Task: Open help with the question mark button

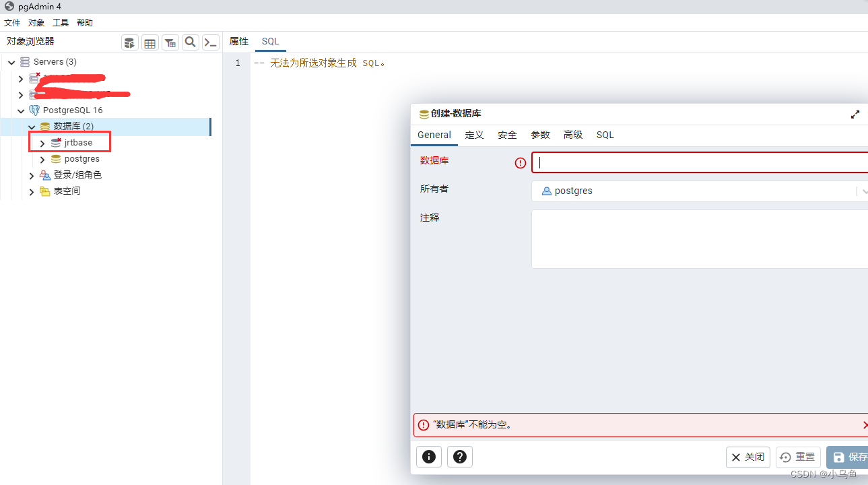Action: click(x=460, y=457)
